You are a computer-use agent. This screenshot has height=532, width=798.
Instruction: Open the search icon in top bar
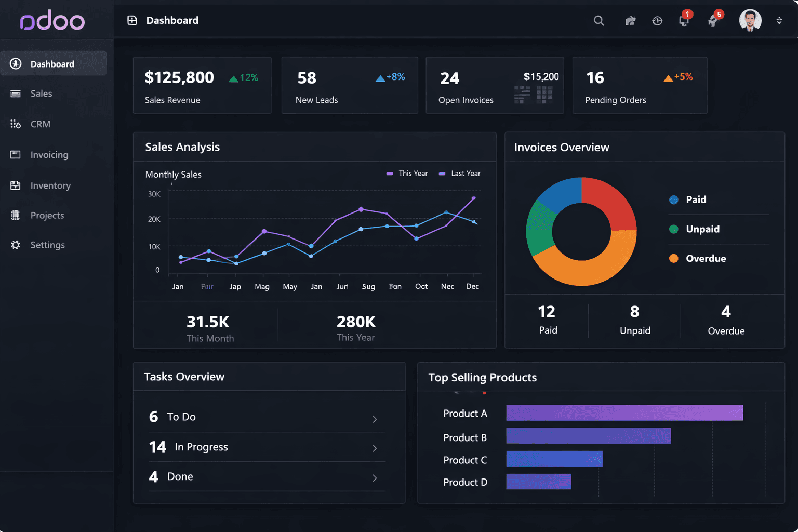pyautogui.click(x=598, y=21)
